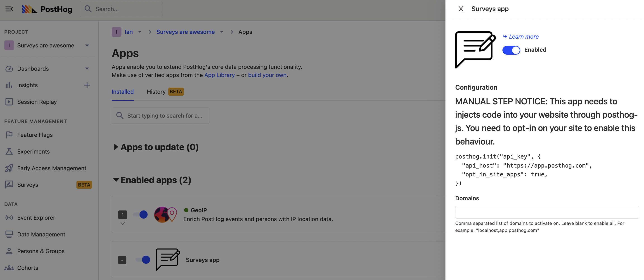This screenshot has width=644, height=280.
Task: Open Event Explorer via the broadcast icon
Action: tap(9, 218)
